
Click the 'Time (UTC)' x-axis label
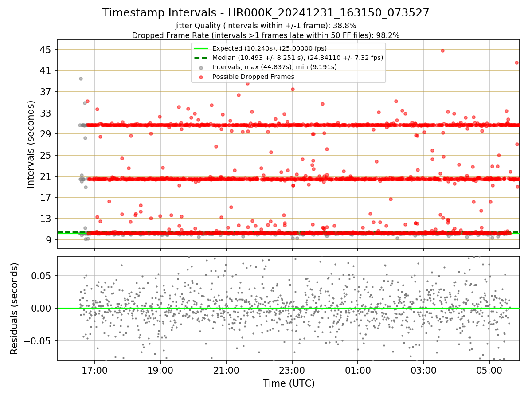tap(289, 383)
